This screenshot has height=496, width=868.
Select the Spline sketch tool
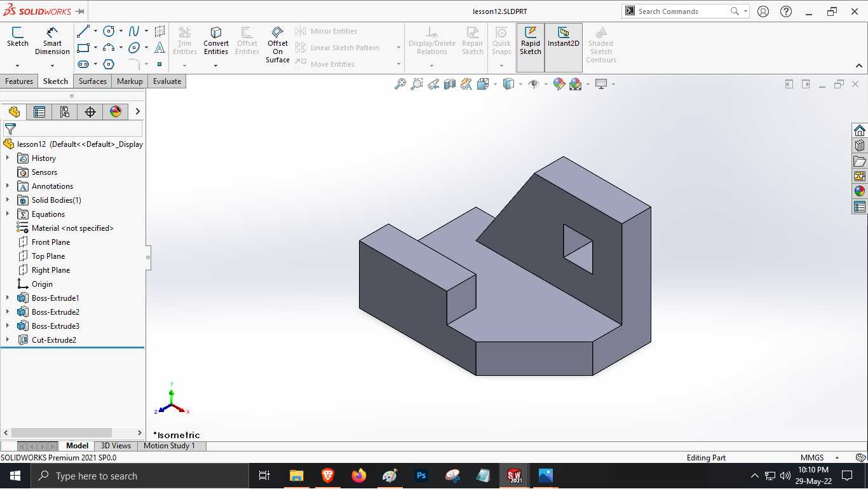point(134,31)
